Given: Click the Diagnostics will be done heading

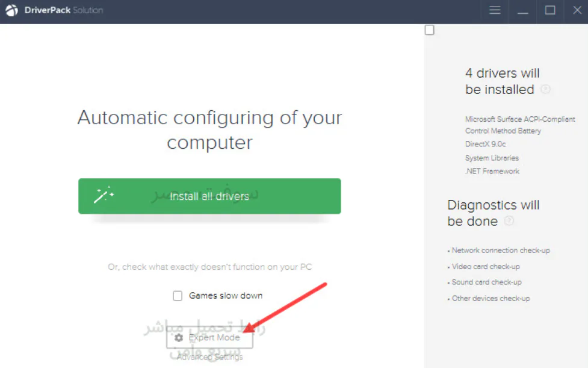Looking at the screenshot, I should (x=493, y=213).
